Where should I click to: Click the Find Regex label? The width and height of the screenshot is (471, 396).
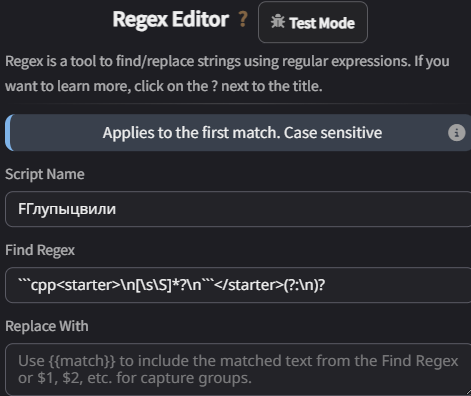40,250
